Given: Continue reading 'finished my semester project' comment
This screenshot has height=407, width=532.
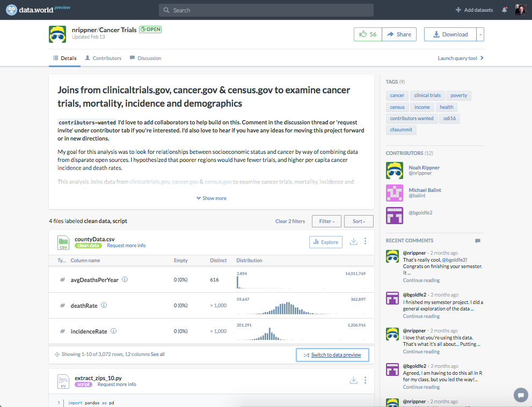Looking at the screenshot, I should [421, 316].
